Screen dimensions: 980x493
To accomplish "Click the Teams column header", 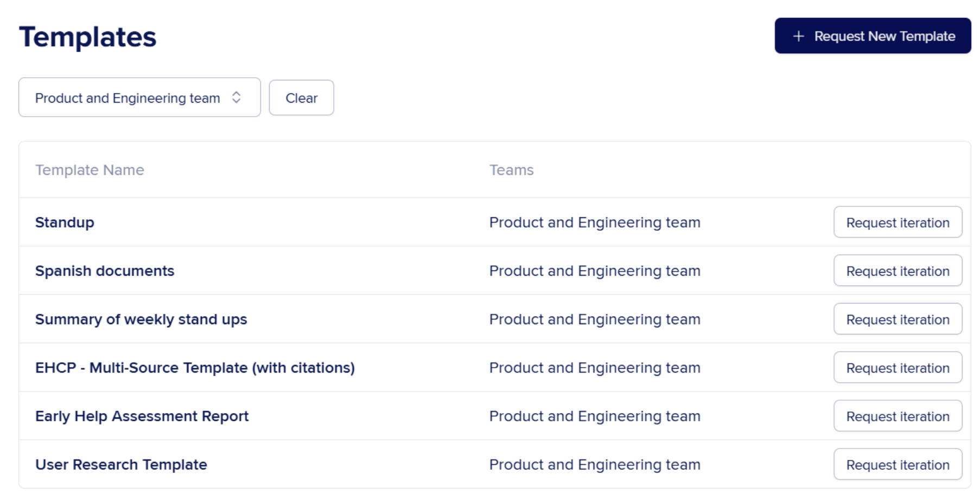I will (x=511, y=170).
